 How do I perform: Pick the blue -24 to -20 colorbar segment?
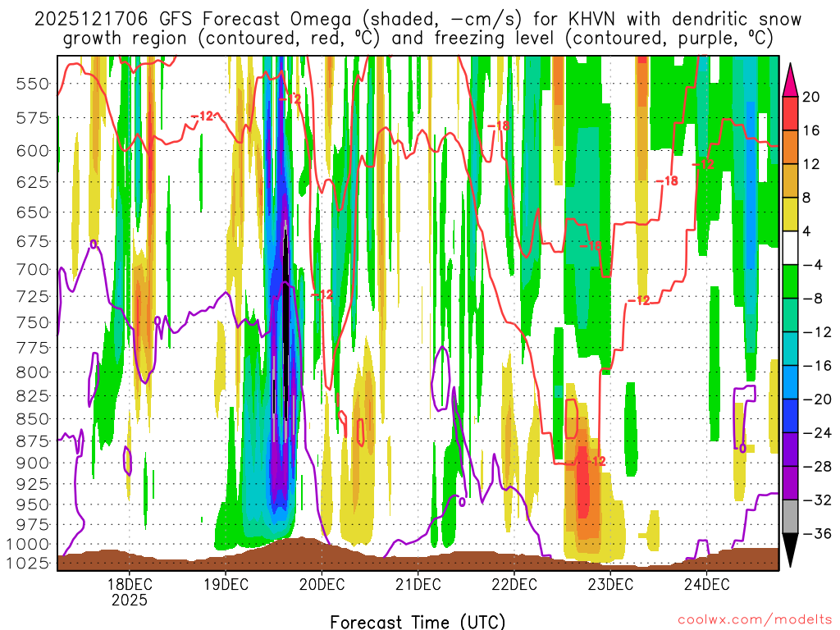pyautogui.click(x=790, y=416)
